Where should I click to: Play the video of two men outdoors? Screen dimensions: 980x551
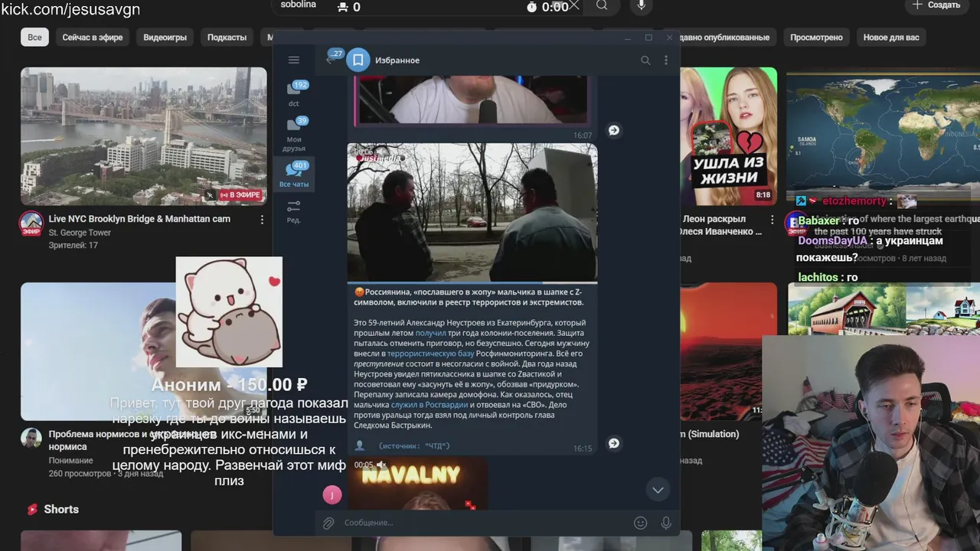point(472,213)
